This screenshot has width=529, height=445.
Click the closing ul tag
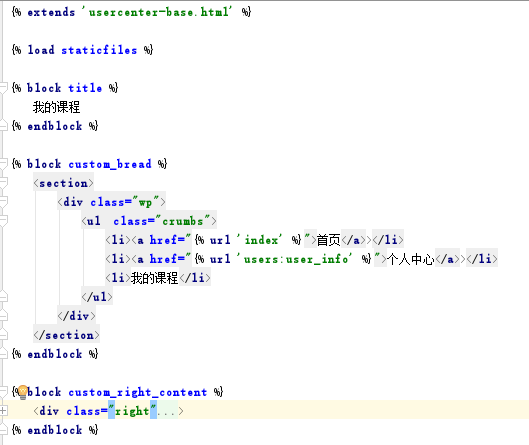tap(97, 297)
